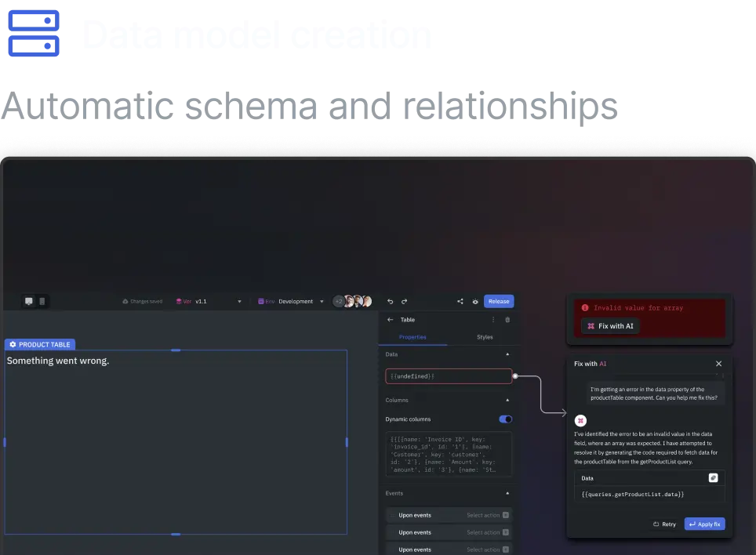Switch to the Styles tab

tap(485, 337)
